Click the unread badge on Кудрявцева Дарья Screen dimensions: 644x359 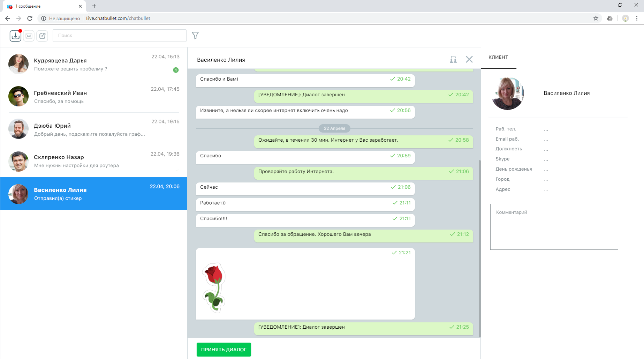pyautogui.click(x=176, y=70)
